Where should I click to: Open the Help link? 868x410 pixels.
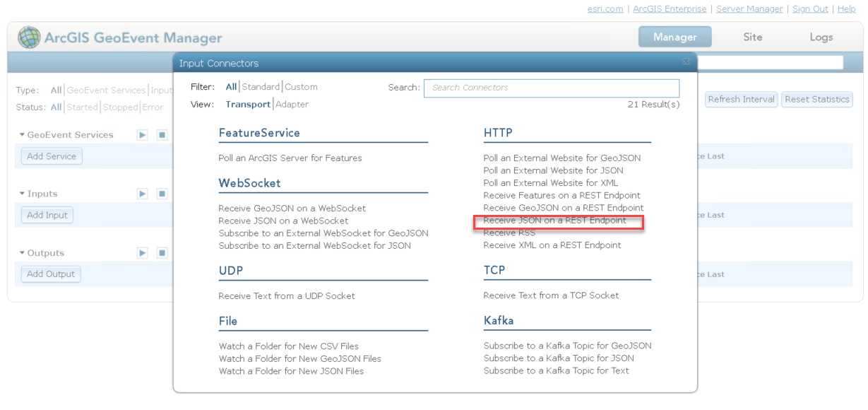point(846,8)
